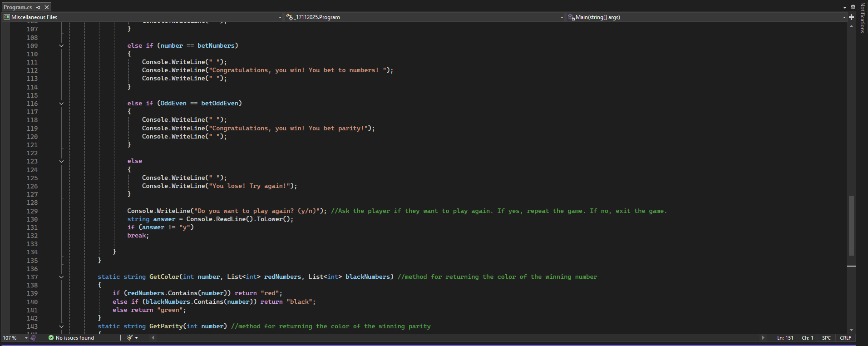The width and height of the screenshot is (868, 346).
Task: Click the split editor window handle
Action: (x=851, y=17)
